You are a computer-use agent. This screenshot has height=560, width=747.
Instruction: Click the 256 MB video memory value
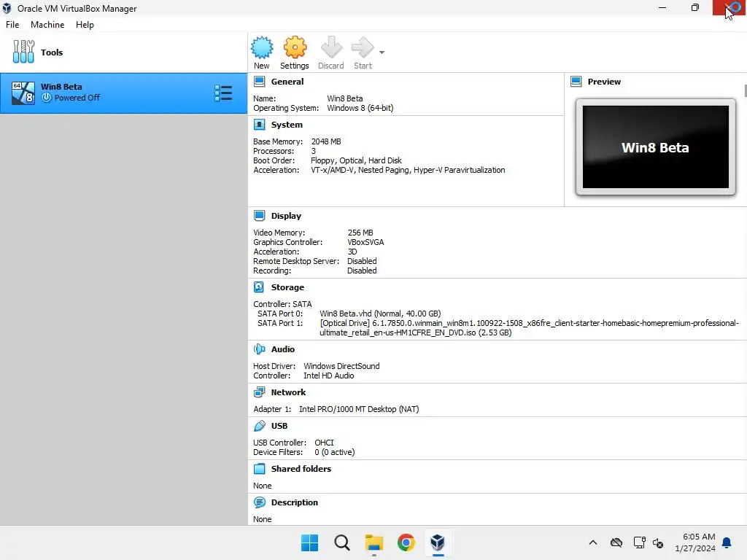pyautogui.click(x=360, y=233)
